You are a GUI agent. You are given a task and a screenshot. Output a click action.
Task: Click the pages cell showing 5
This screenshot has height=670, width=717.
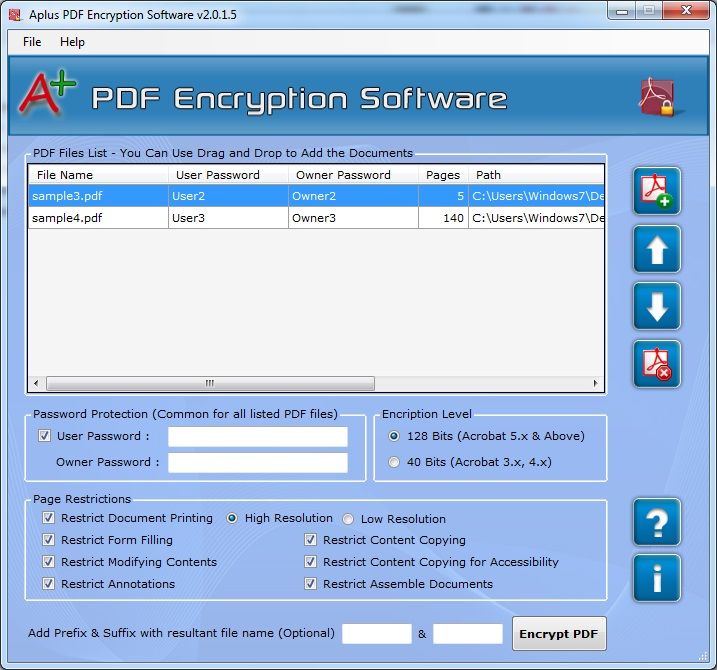point(444,196)
